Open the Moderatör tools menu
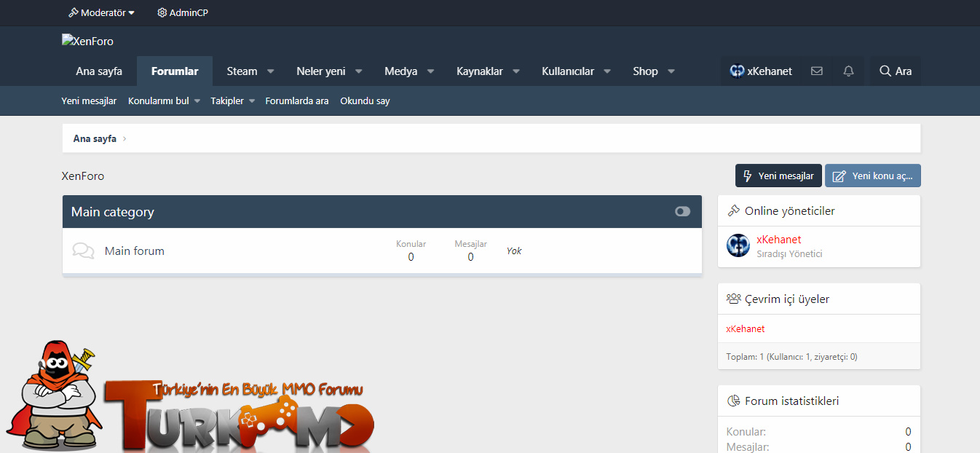980x453 pixels. click(101, 12)
